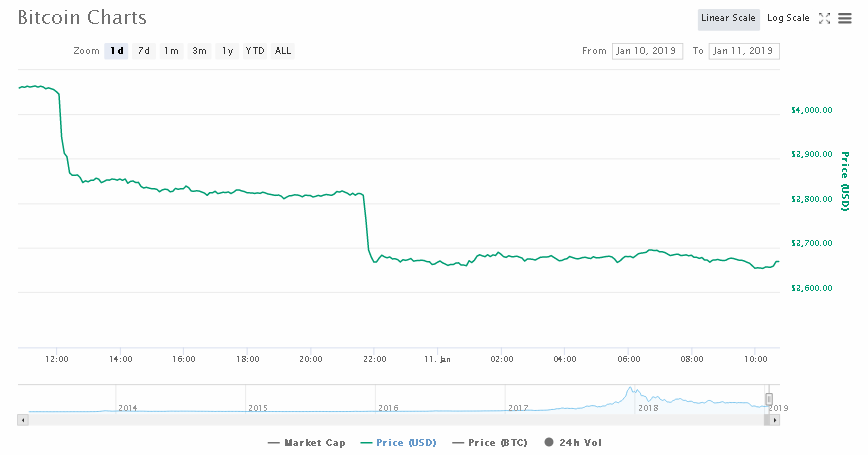Toggle Market Cap series in legend
The image size is (868, 455).
pos(307,442)
